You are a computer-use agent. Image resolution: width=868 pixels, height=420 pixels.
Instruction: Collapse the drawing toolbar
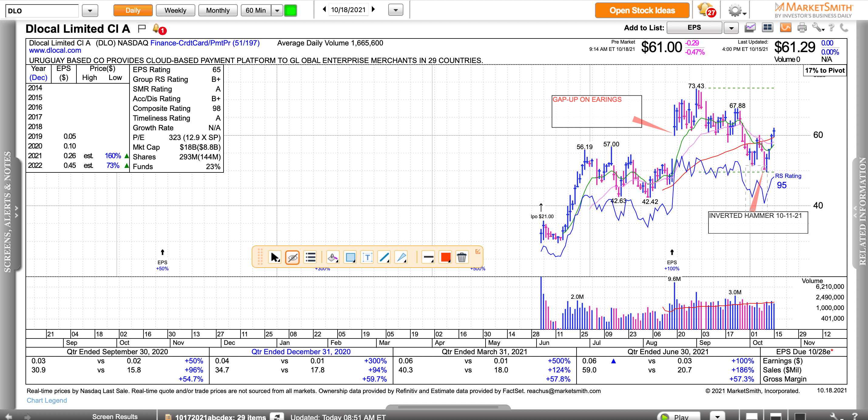point(477,251)
